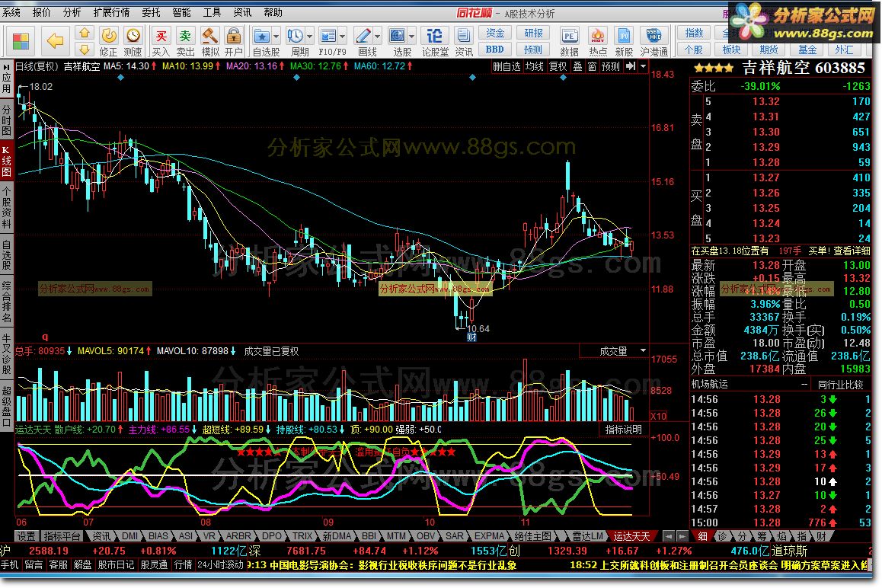The width and height of the screenshot is (882, 588).
Task: Expand the 选股 dropdown arrow
Action: pyautogui.click(x=412, y=37)
